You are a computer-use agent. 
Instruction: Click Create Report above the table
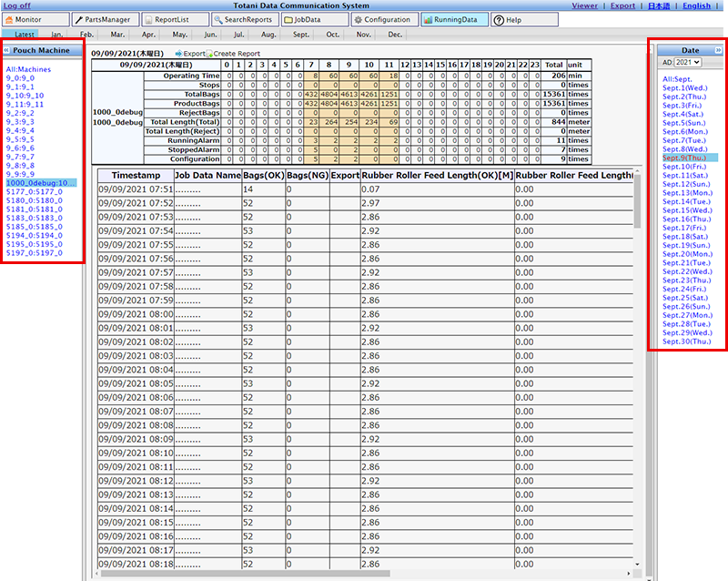[x=236, y=54]
